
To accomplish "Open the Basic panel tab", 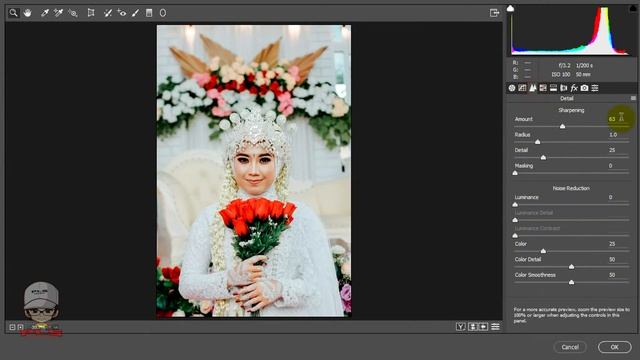I will point(512,88).
